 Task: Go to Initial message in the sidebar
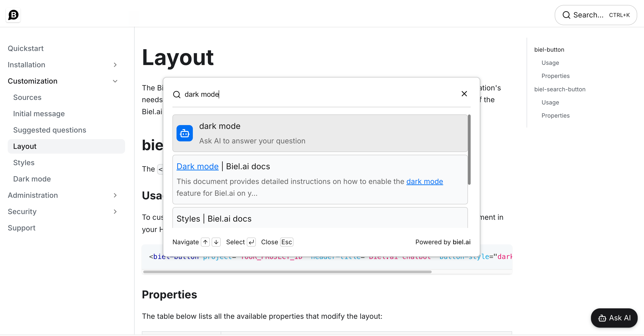click(39, 114)
